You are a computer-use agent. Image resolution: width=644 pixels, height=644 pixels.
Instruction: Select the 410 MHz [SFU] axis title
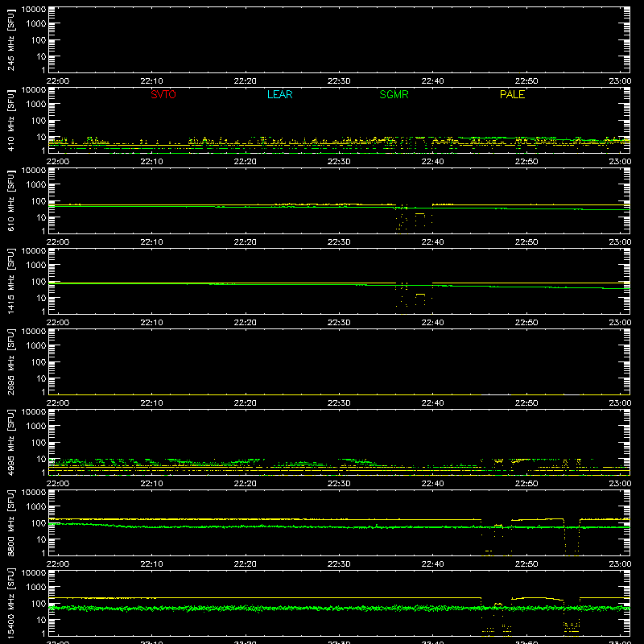pos(11,120)
